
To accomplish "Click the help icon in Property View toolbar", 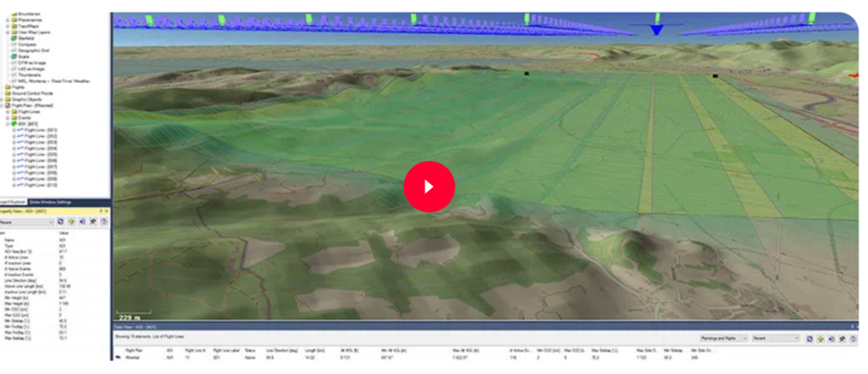I will click(x=103, y=222).
